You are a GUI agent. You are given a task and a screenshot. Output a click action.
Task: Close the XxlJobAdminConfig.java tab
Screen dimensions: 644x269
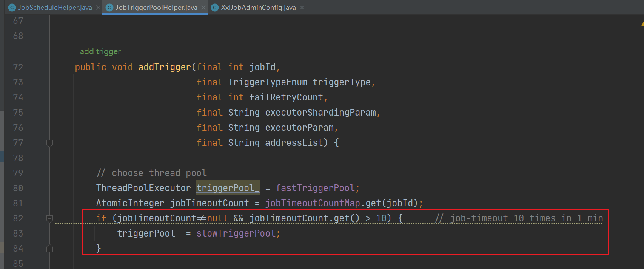tap(302, 8)
